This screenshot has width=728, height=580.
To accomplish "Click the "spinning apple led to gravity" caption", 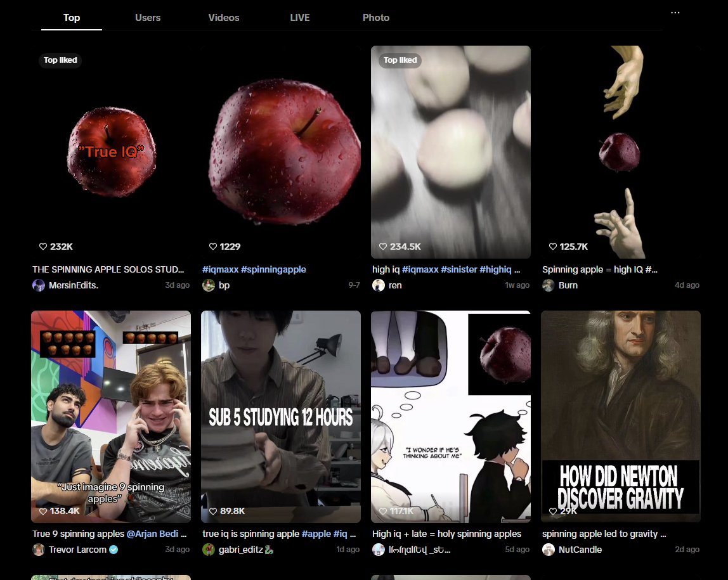I will coord(604,534).
